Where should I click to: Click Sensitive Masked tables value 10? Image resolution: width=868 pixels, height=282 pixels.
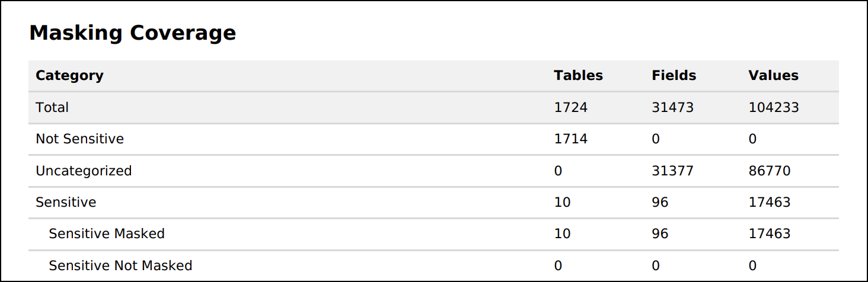(x=562, y=233)
